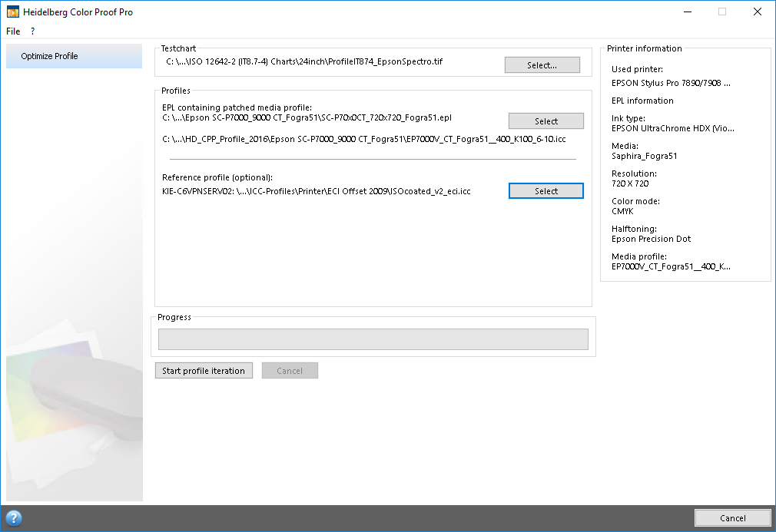Click the EPSON Stylus Pro 7890/7908 printer name
The height and width of the screenshot is (532, 776).
click(671, 83)
